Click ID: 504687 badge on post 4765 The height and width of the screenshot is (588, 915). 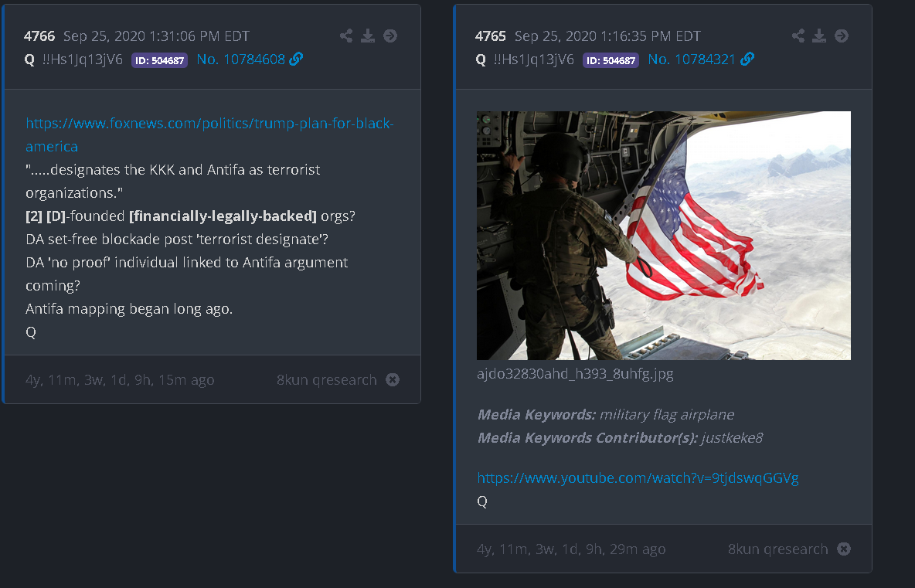(611, 60)
